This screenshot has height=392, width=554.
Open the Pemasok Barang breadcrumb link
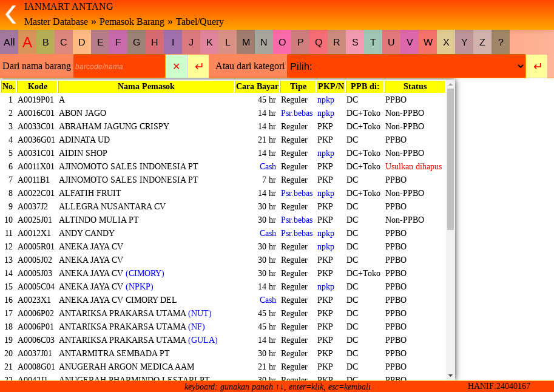tap(132, 22)
